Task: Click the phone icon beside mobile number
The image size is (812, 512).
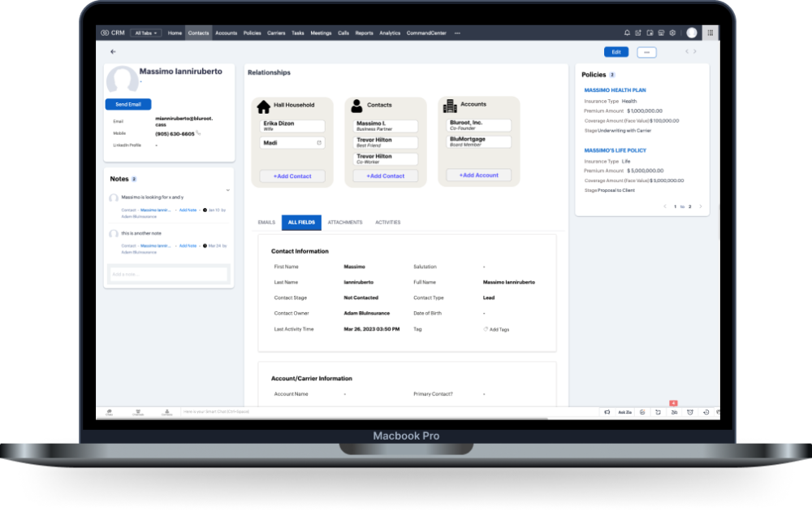Action: [198, 133]
